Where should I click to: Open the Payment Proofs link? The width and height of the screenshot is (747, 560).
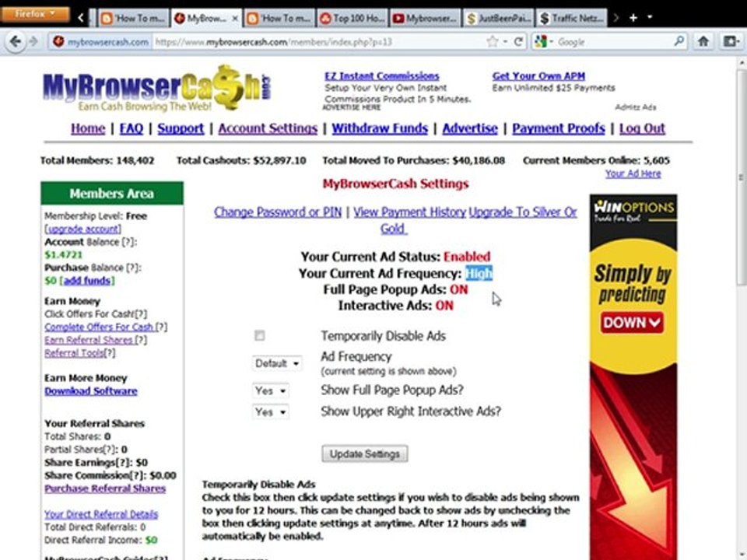pos(559,128)
